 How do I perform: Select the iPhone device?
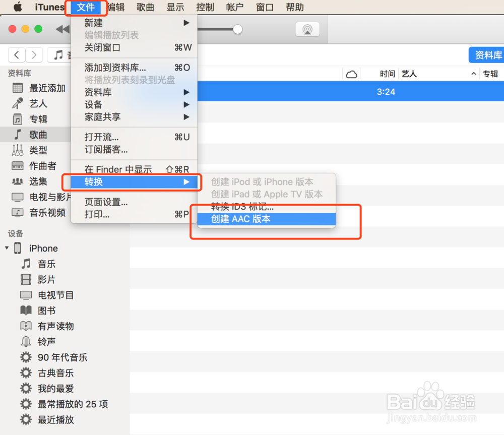pos(36,248)
